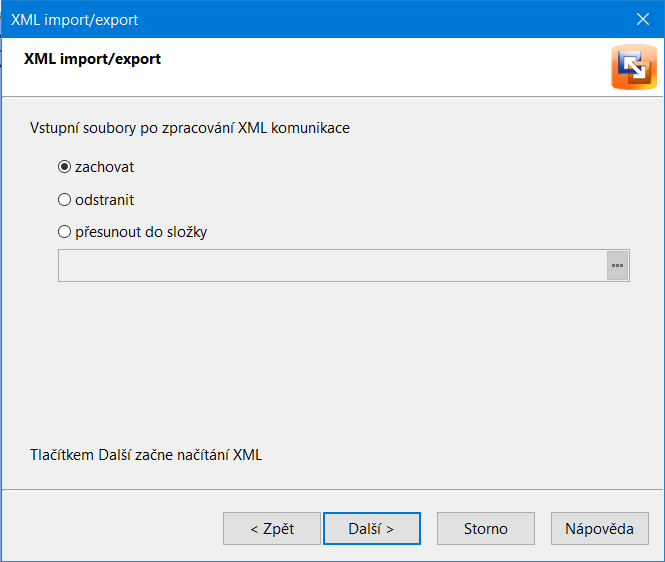Choose the odstranit radio option
This screenshot has height=562, width=665.
[64, 199]
